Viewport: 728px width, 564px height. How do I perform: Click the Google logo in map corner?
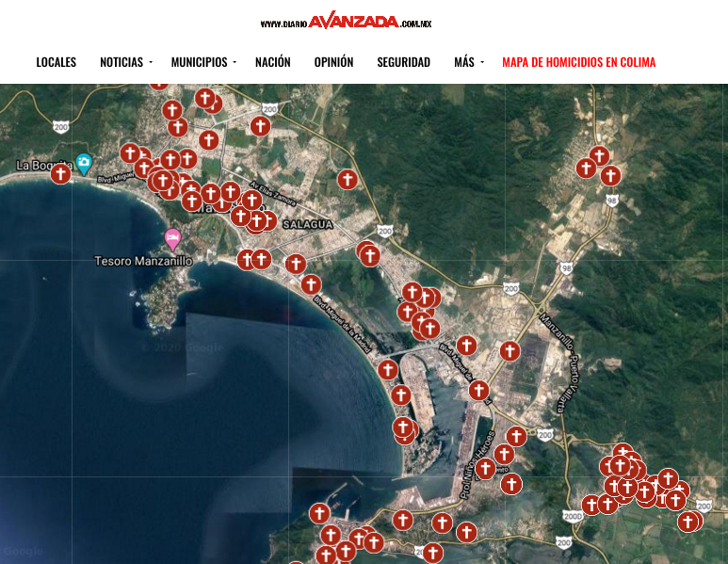pyautogui.click(x=23, y=551)
